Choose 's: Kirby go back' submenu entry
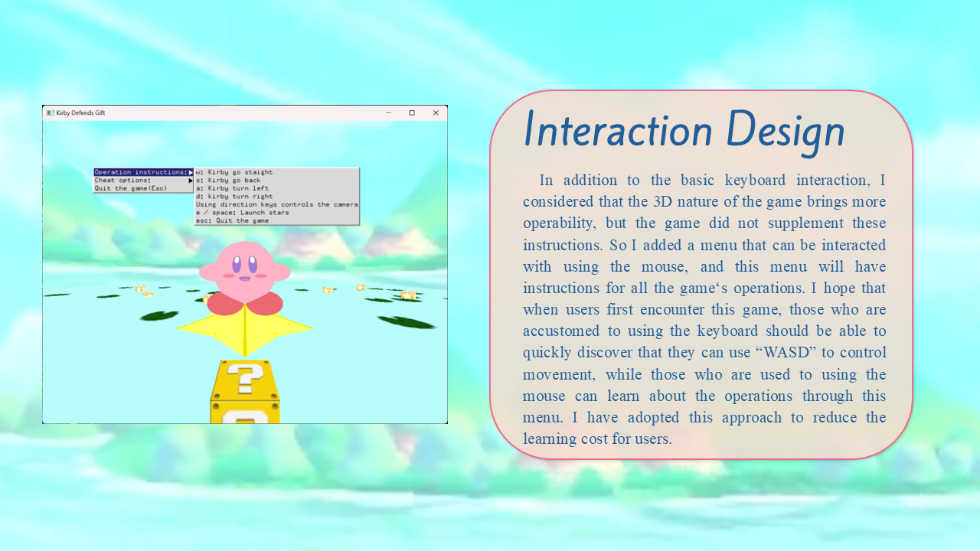Image resolution: width=980 pixels, height=551 pixels. 276,181
